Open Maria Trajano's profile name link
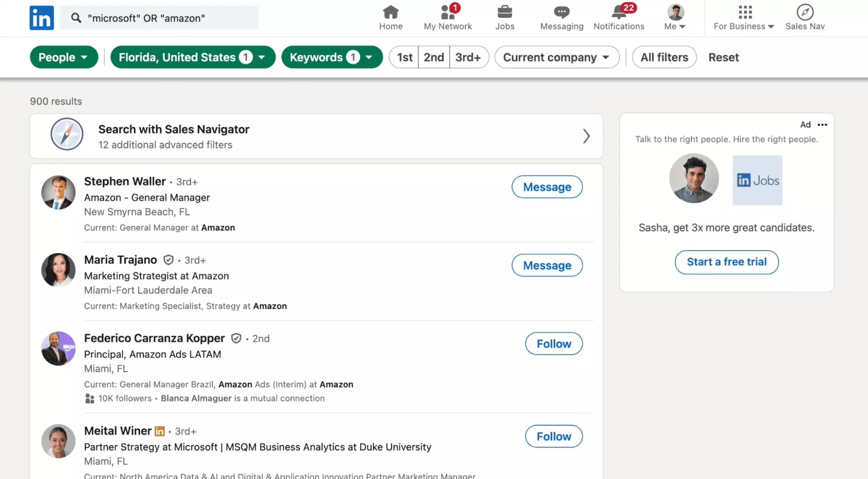This screenshot has width=868, height=479. (120, 260)
